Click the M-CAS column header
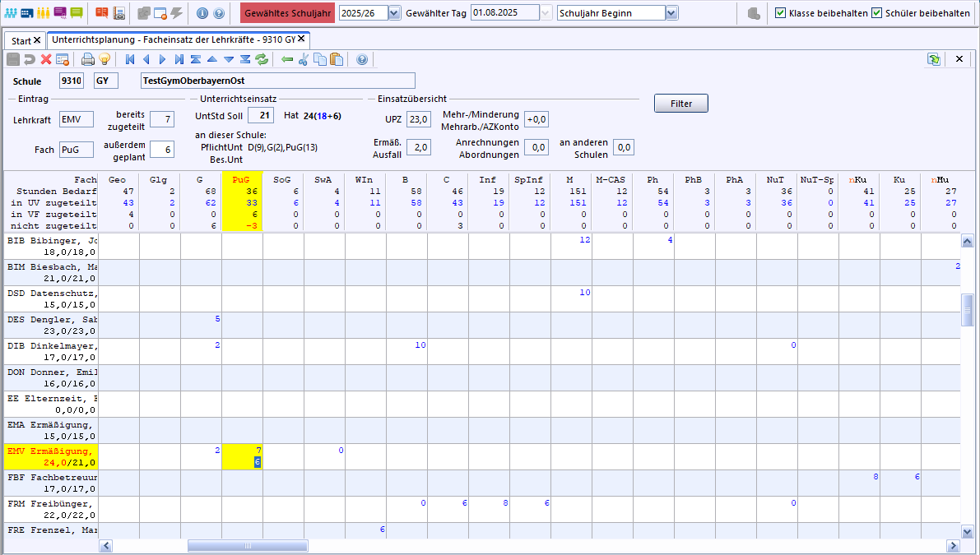 pyautogui.click(x=611, y=180)
